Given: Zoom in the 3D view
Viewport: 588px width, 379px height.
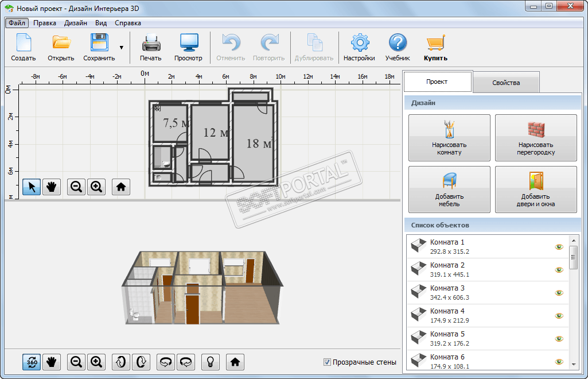Looking at the screenshot, I should click(96, 362).
